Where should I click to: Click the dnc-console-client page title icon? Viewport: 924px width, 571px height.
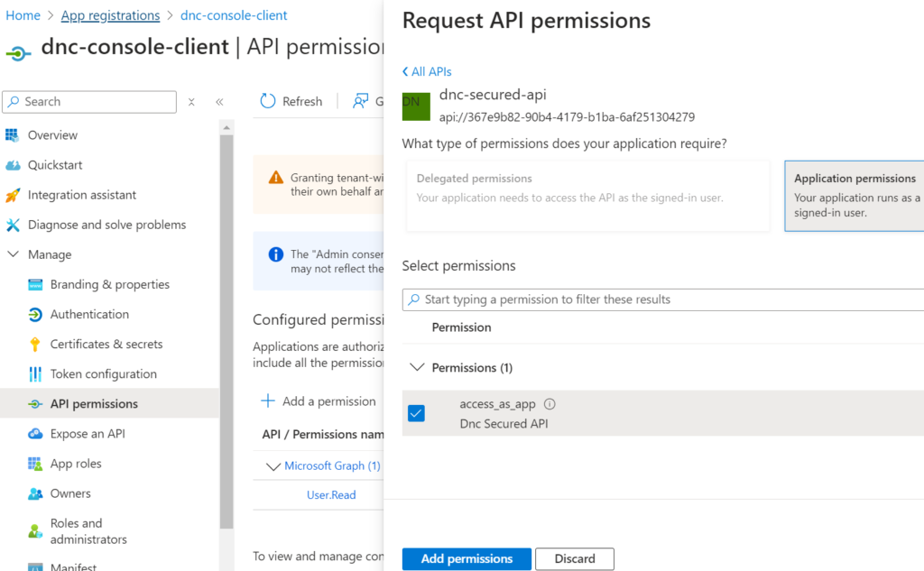coord(18,53)
